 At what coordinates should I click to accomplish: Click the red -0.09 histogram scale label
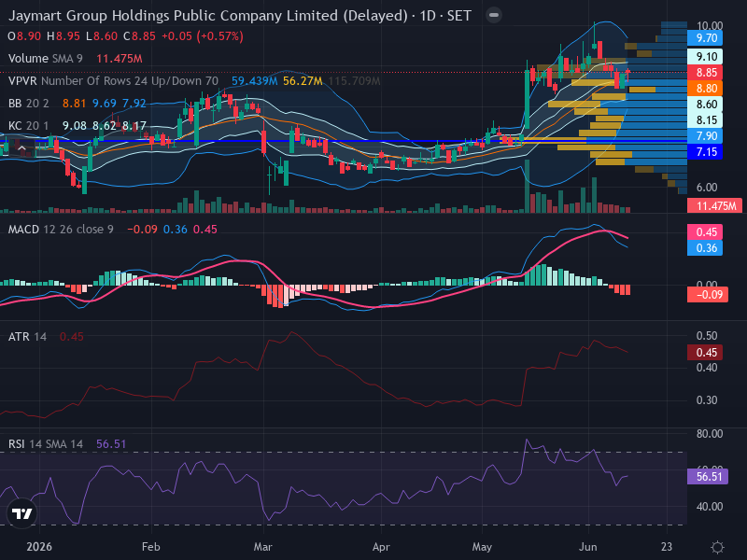[708, 295]
